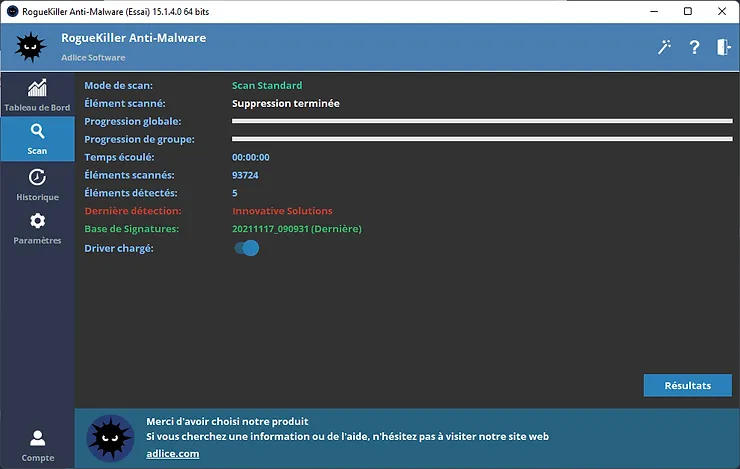Click the RogueKiller spiky logo in header

pos(31,47)
